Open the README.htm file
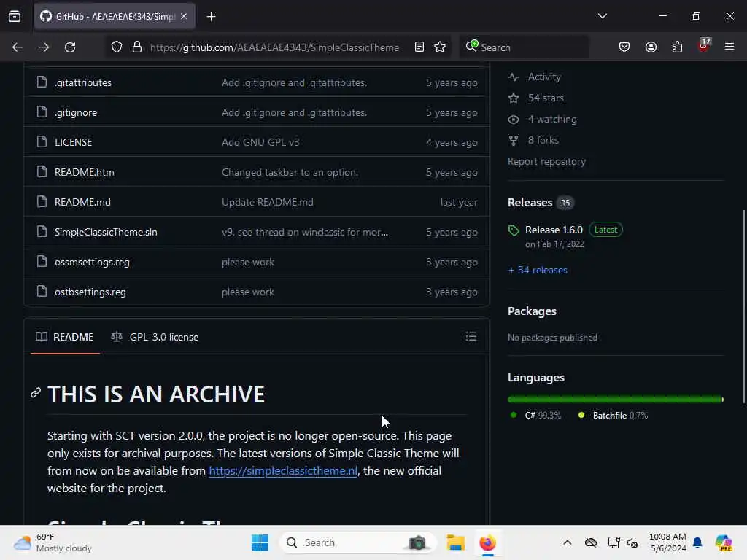 pyautogui.click(x=85, y=172)
